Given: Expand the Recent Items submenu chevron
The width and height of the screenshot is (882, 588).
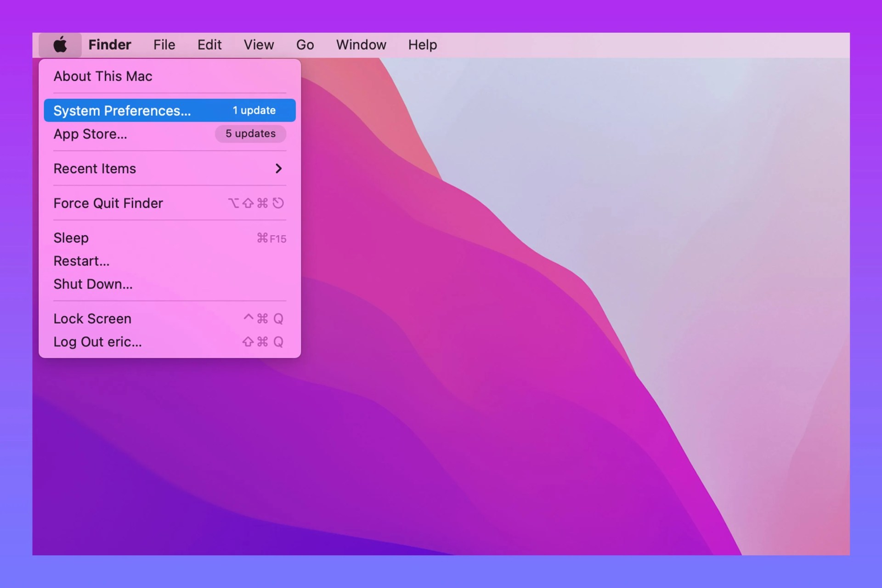Looking at the screenshot, I should 278,169.
